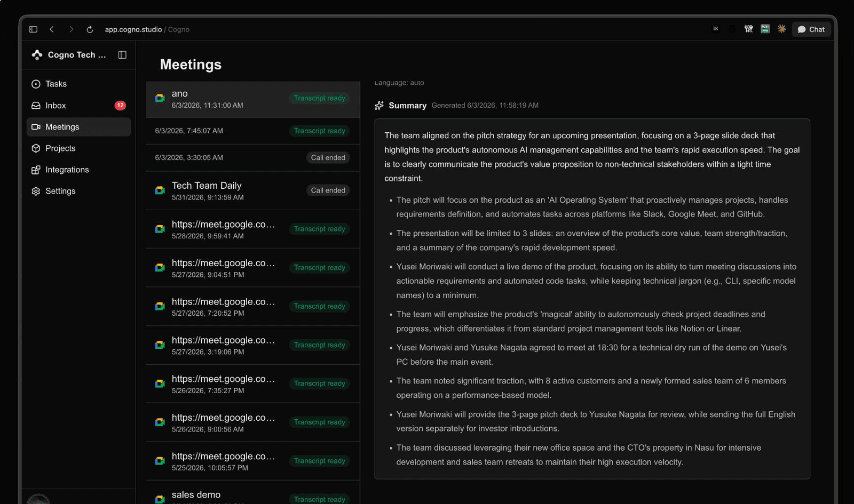The height and width of the screenshot is (504, 854).
Task: Click the Meetings page heading
Action: [191, 65]
